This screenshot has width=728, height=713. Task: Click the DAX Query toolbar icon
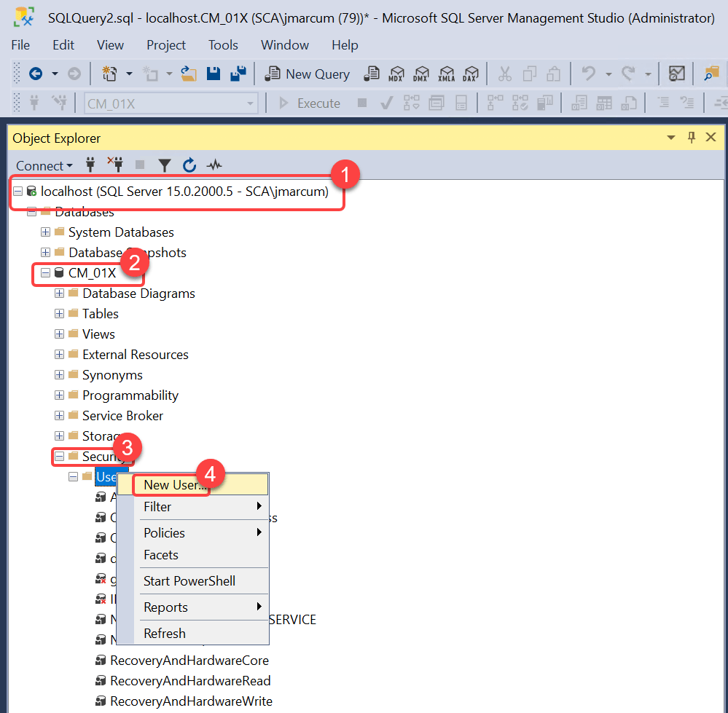click(469, 74)
